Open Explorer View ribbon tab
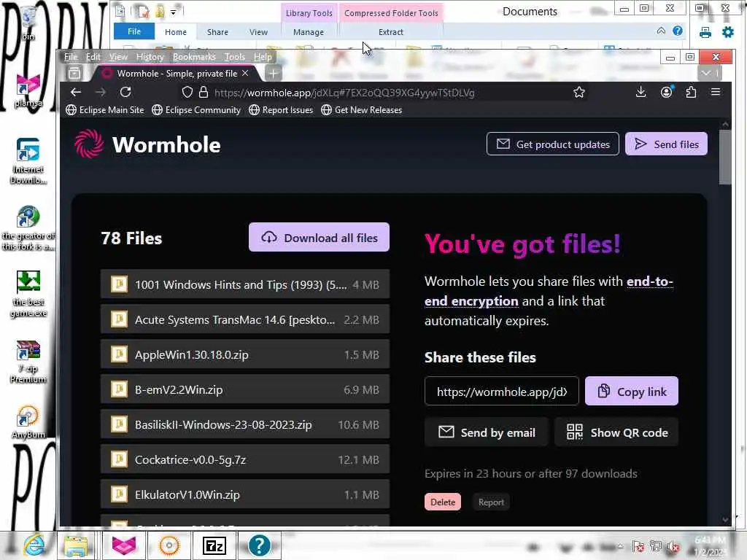747x560 pixels. (258, 32)
